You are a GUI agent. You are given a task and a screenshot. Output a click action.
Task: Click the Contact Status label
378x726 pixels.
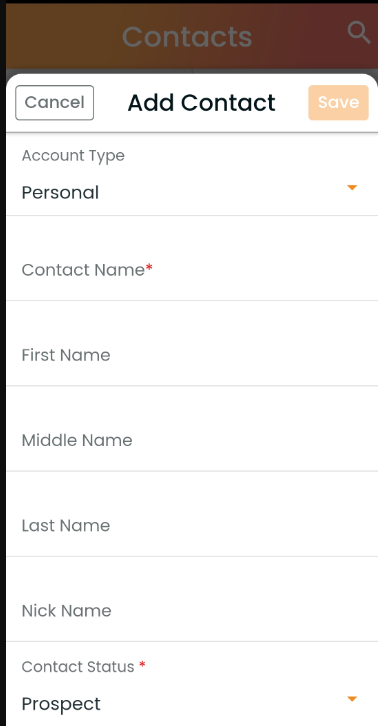78,667
